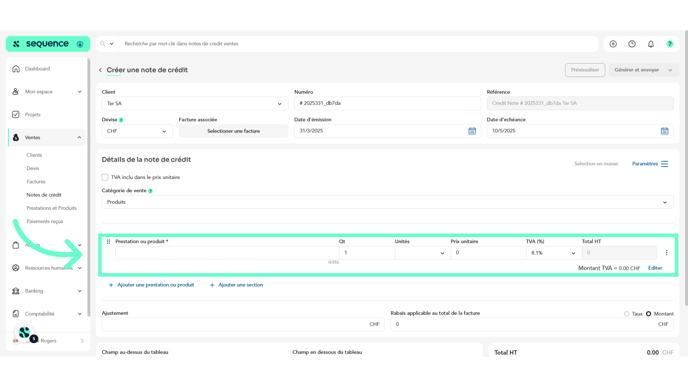
Task: Open the green help icon
Action: [x=670, y=44]
